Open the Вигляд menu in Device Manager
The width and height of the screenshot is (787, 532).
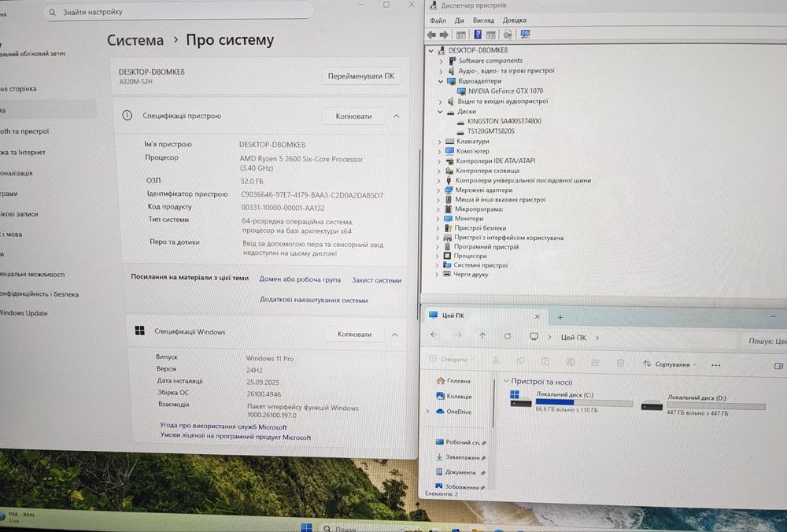coord(483,20)
